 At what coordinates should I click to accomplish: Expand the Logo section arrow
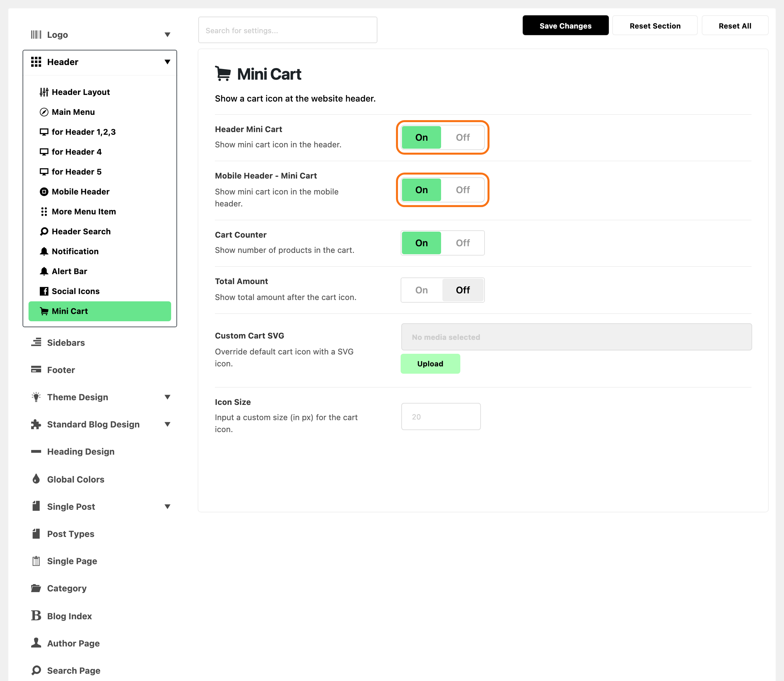[167, 35]
